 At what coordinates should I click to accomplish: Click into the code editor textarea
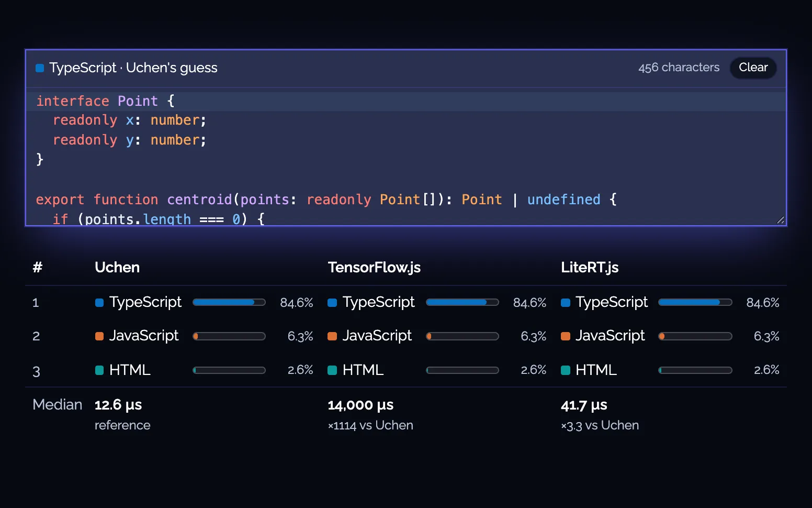tap(406, 157)
